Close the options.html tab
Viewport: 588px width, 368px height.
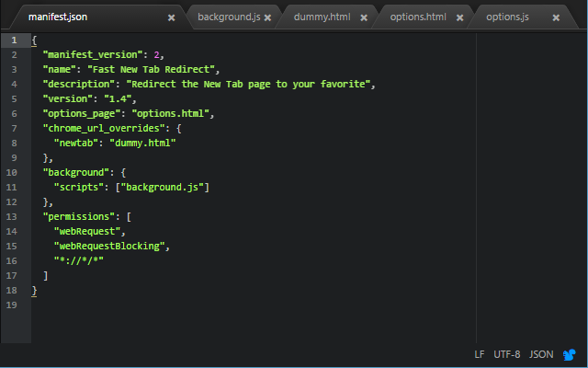[x=459, y=17]
